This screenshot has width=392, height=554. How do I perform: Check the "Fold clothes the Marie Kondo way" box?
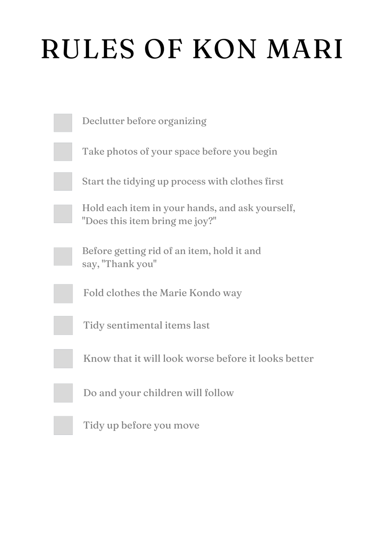[63, 293]
